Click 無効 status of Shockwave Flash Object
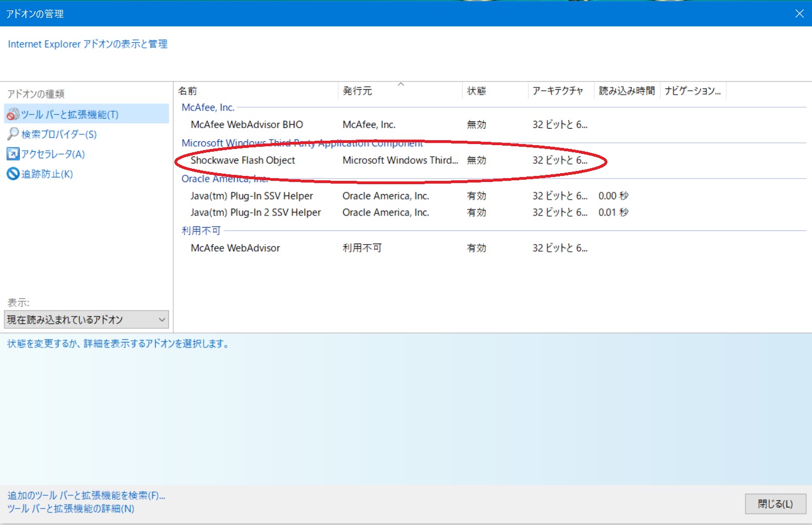The image size is (812, 525). tap(476, 161)
